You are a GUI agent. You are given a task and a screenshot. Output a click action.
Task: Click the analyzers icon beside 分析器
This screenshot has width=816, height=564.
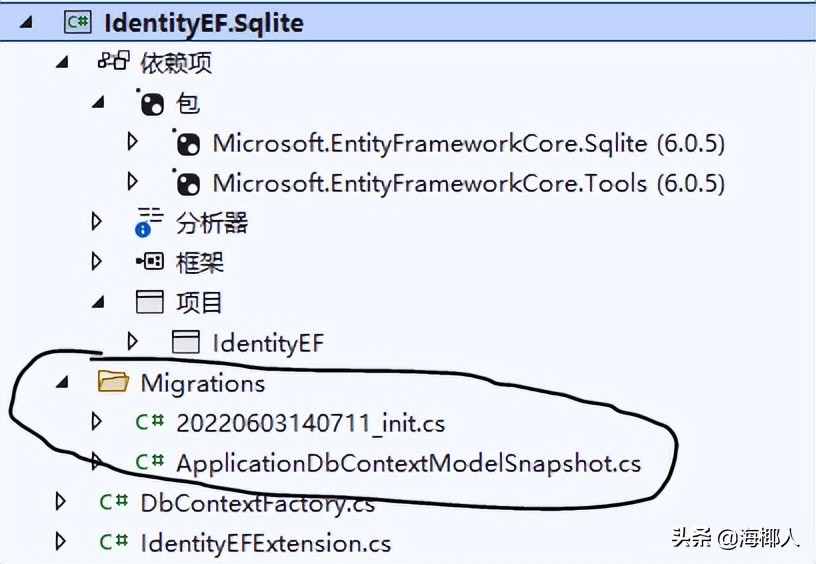coord(149,222)
